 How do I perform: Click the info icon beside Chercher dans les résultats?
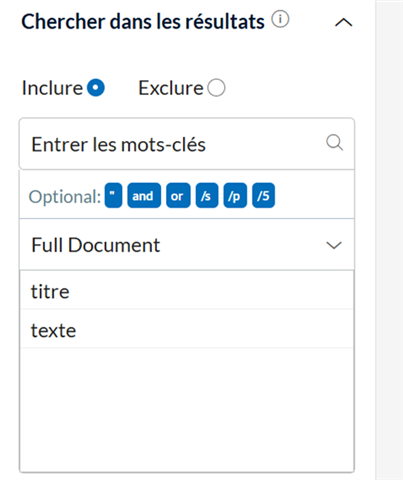(280, 20)
